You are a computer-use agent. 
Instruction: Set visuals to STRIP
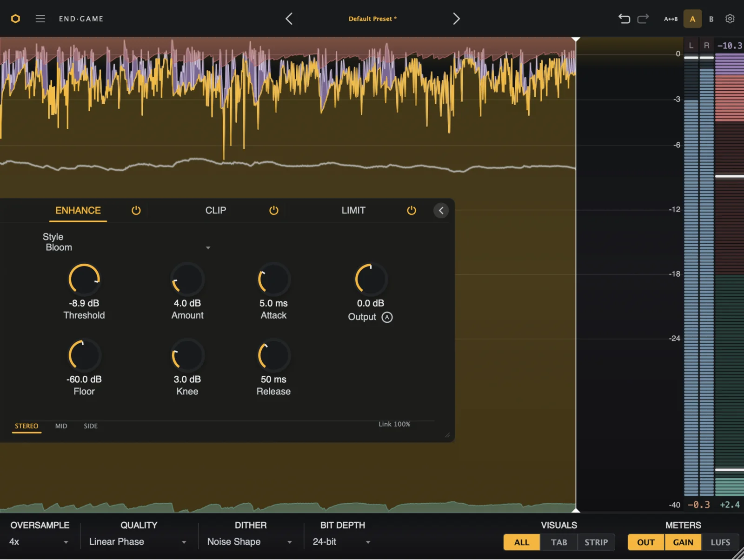[x=596, y=542]
